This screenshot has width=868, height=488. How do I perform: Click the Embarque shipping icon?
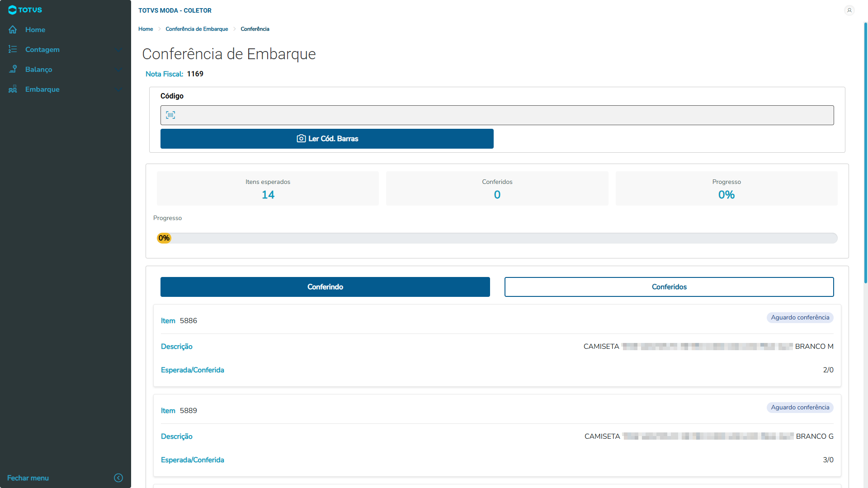13,89
